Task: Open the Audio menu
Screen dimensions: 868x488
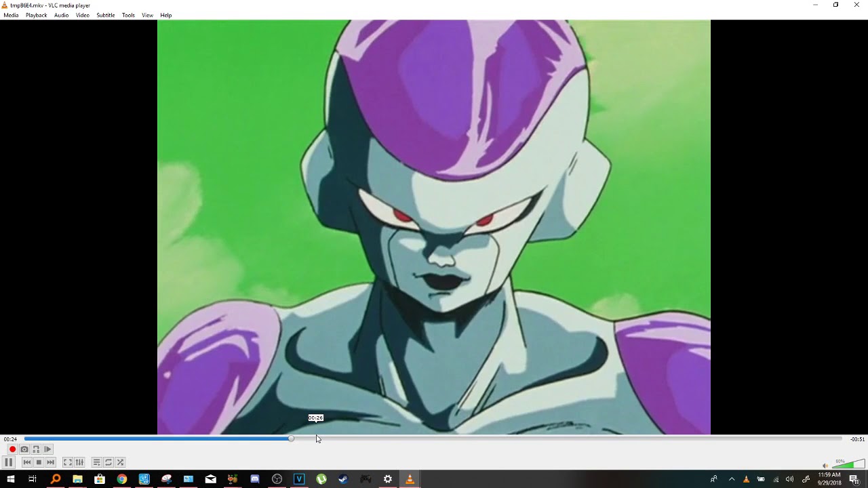Action: 61,15
